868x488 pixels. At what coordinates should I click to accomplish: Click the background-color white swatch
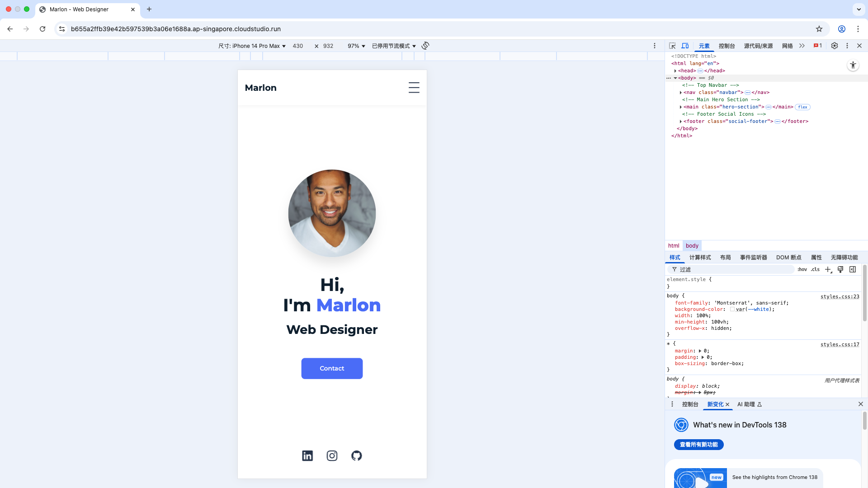732,310
